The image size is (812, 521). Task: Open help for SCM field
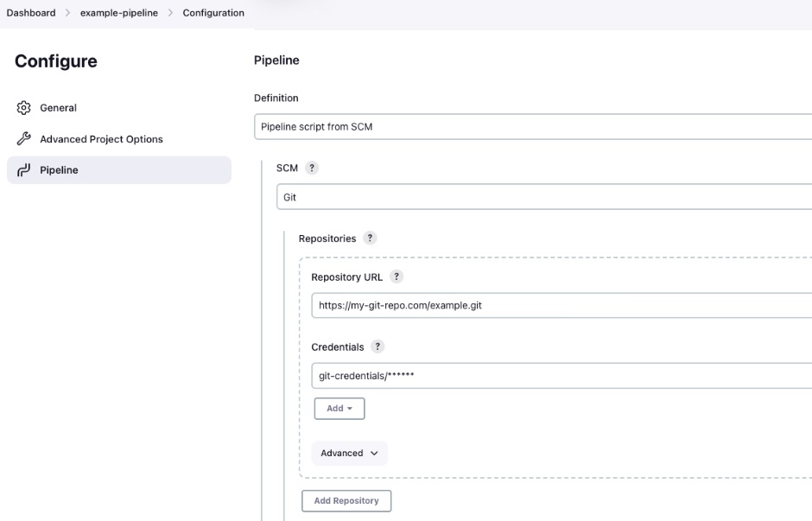(312, 168)
